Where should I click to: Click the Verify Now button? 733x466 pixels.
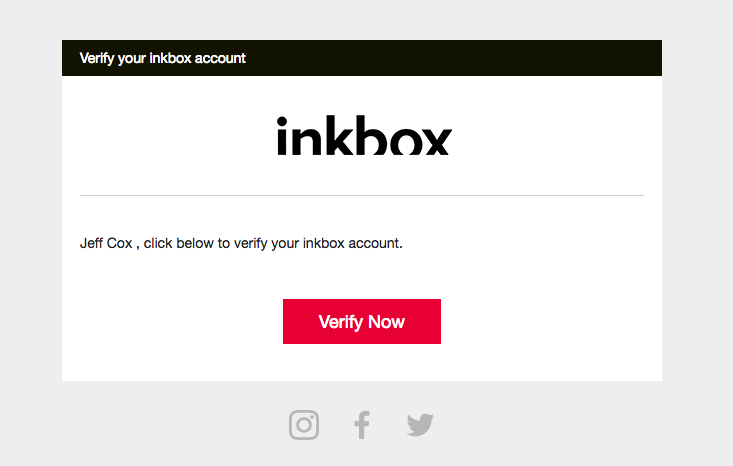coord(362,322)
